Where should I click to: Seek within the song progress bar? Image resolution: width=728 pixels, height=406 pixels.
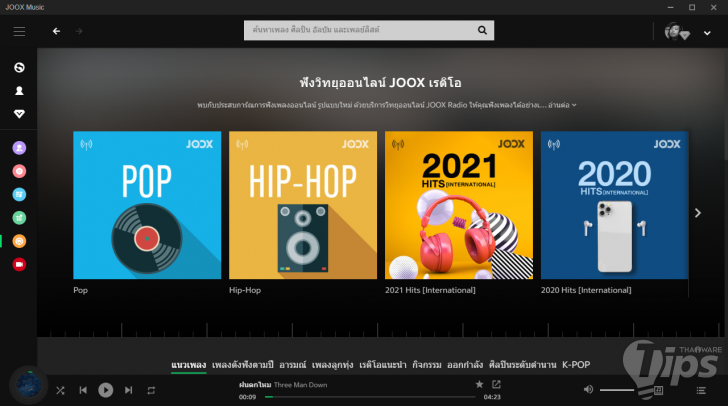coord(370,397)
